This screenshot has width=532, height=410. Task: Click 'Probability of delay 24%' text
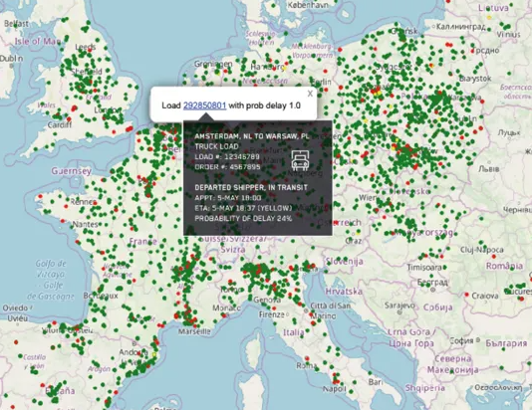[x=243, y=218]
